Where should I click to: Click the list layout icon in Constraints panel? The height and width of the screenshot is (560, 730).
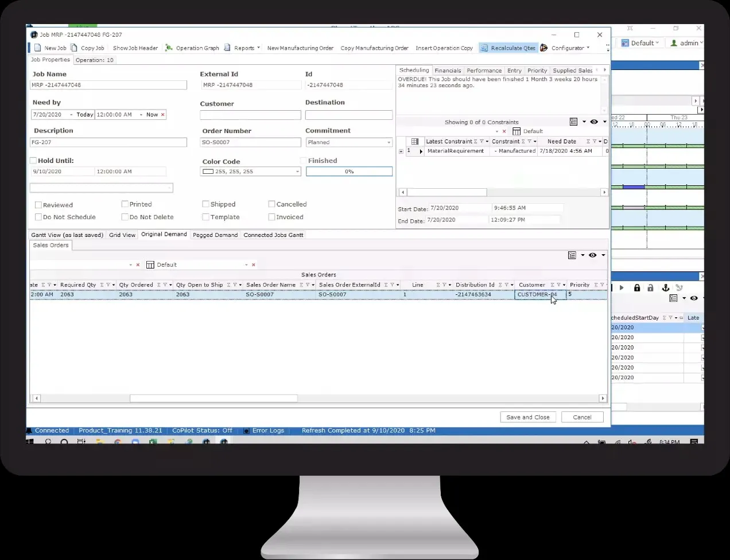pyautogui.click(x=573, y=122)
